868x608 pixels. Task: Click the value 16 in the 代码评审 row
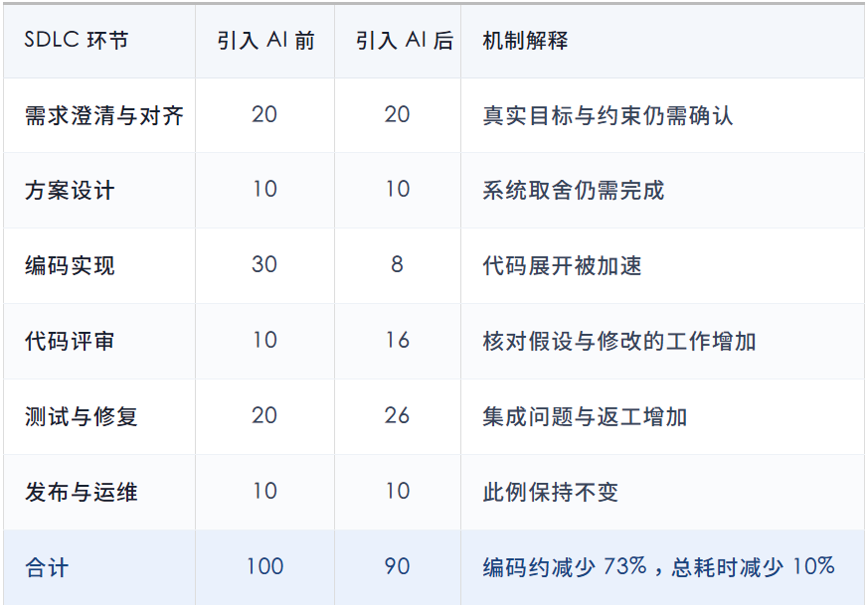click(x=398, y=340)
